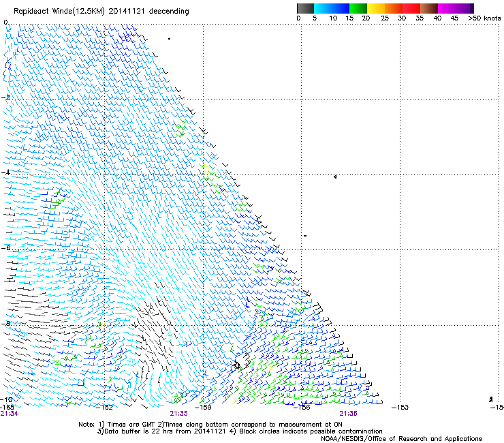
Task: Click the '-162' longitude axis label
Action: click(x=104, y=408)
